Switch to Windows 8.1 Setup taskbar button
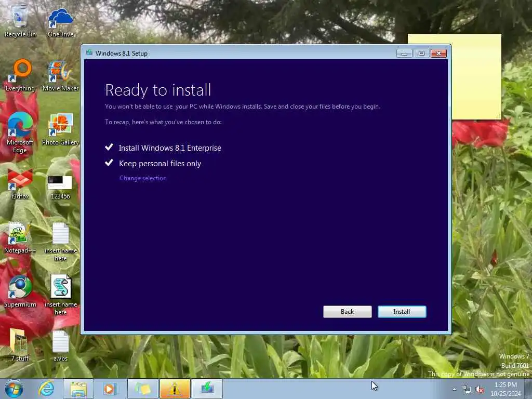 tap(207, 389)
